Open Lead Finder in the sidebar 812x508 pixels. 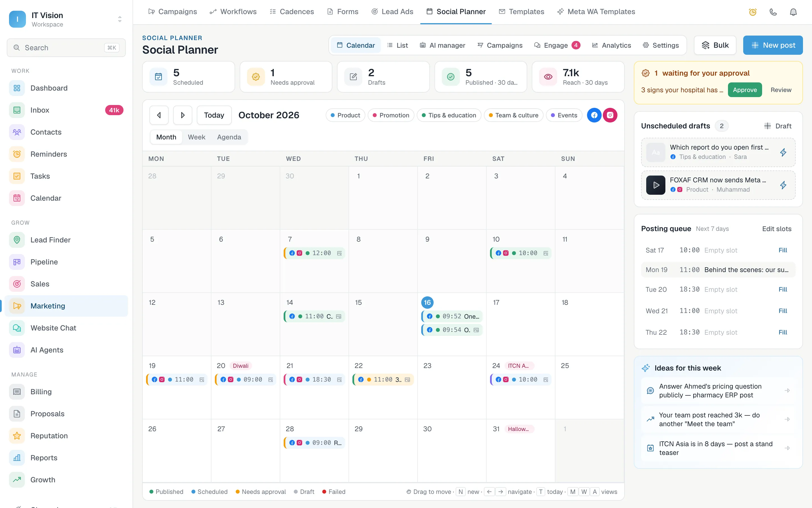tap(67, 240)
